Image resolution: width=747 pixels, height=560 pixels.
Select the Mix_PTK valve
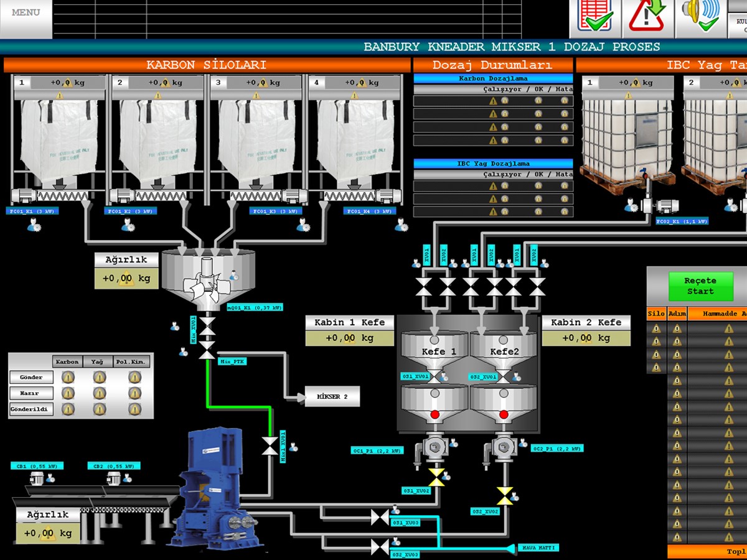206,350
